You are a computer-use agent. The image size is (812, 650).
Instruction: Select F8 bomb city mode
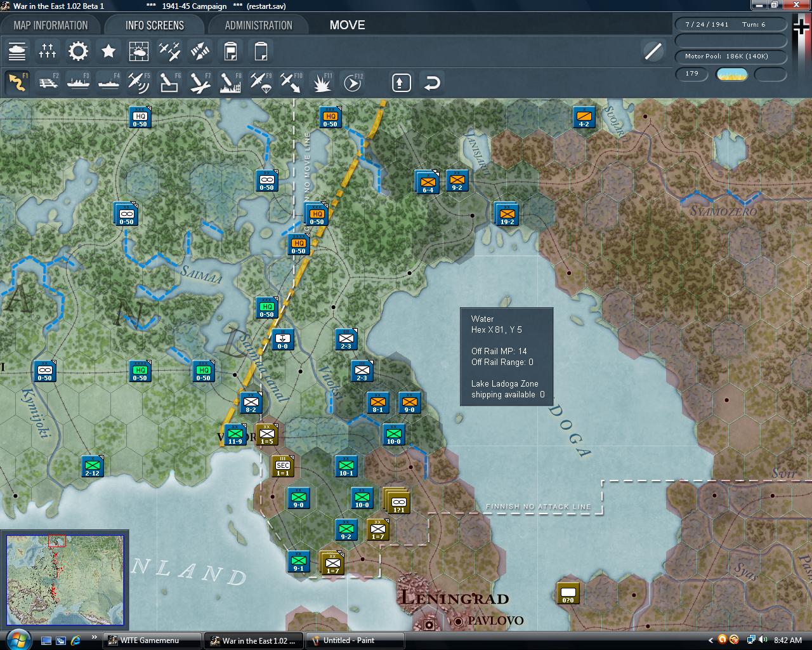230,83
